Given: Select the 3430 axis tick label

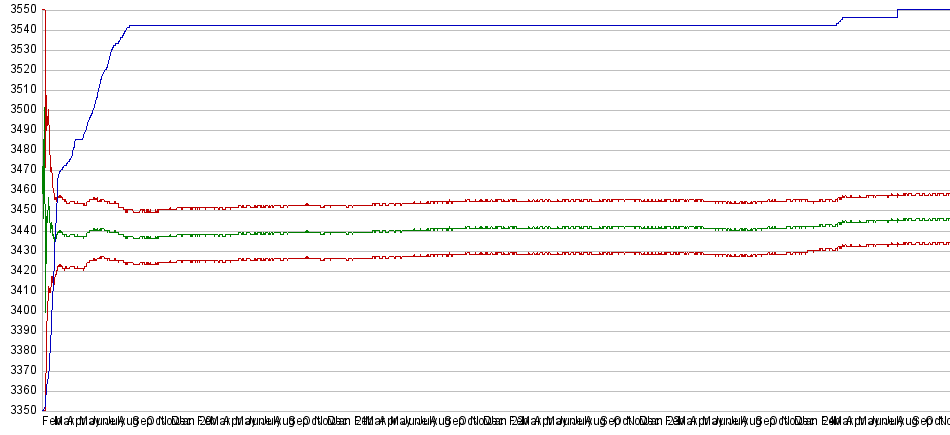Looking at the screenshot, I should click(x=22, y=250).
